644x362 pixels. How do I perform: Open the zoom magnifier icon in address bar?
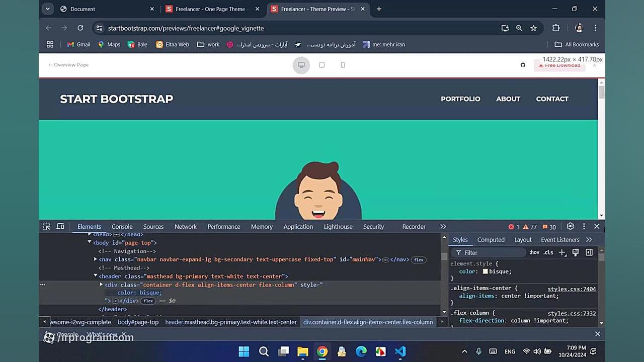(x=519, y=28)
